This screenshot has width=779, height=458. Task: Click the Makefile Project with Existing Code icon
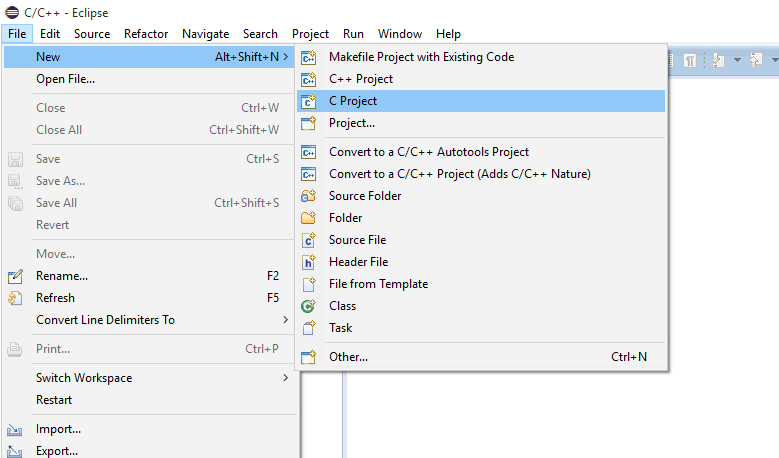309,58
